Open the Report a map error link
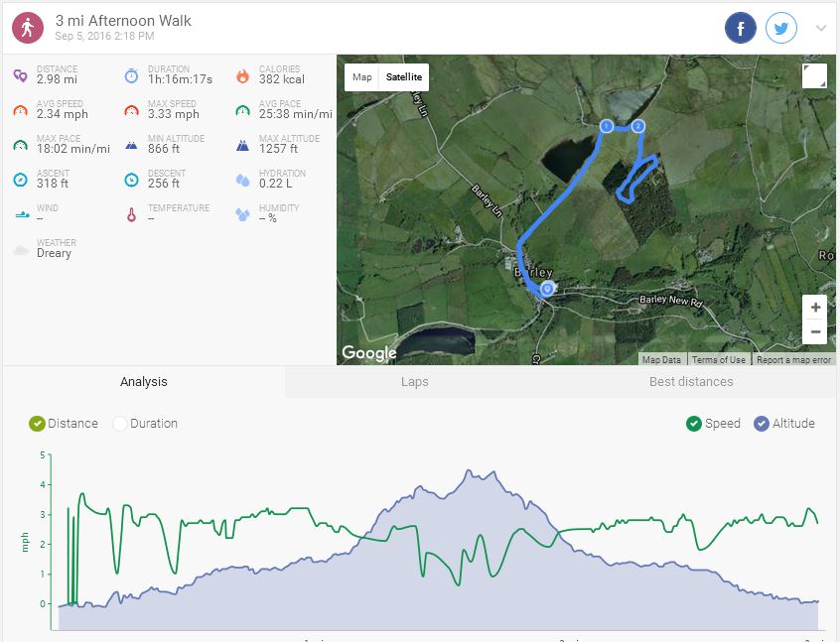This screenshot has height=642, width=840. pos(793,360)
